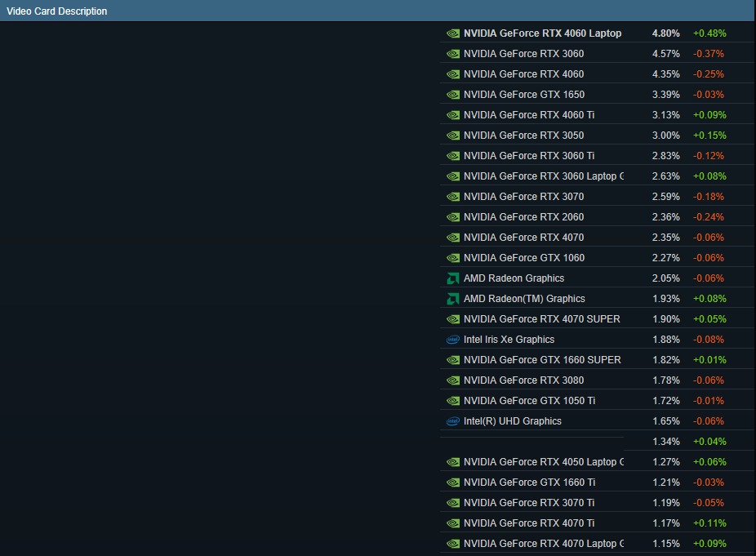
Task: Click the +0.15% change value
Action: point(709,136)
